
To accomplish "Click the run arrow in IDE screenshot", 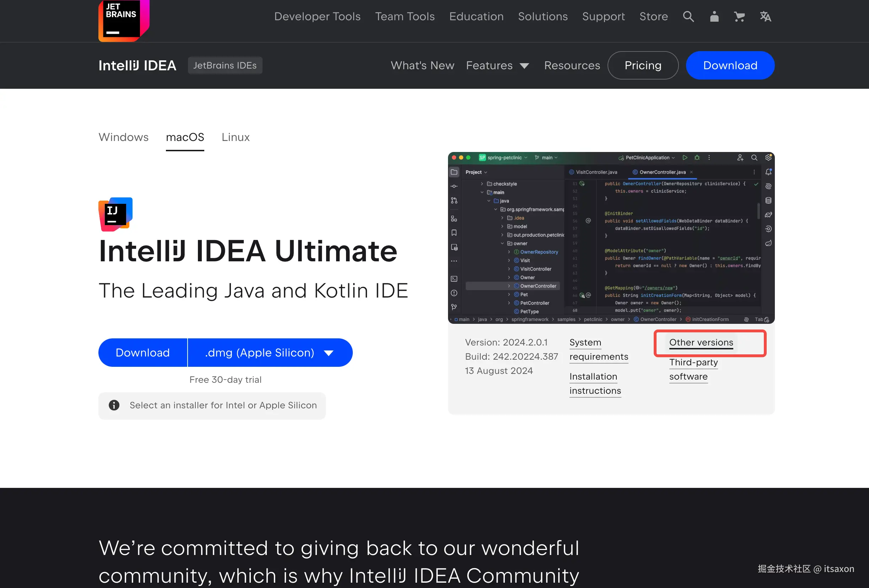I will 685,158.
